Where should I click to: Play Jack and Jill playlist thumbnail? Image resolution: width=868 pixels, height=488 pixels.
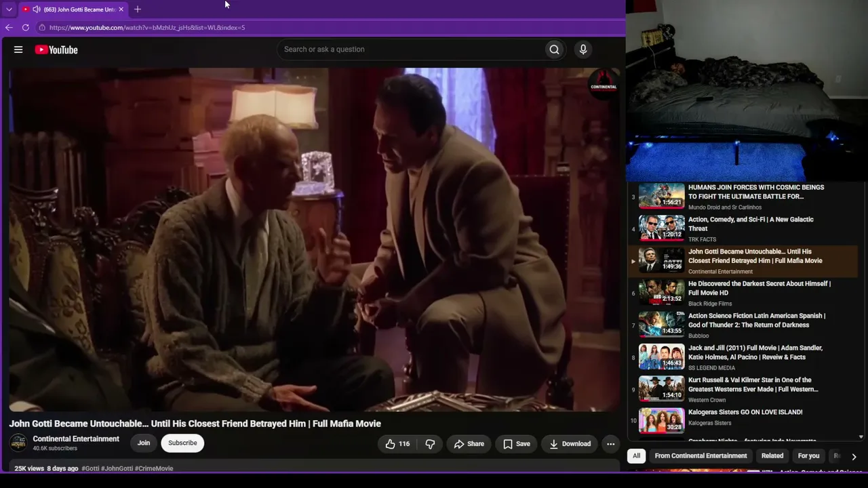662,357
